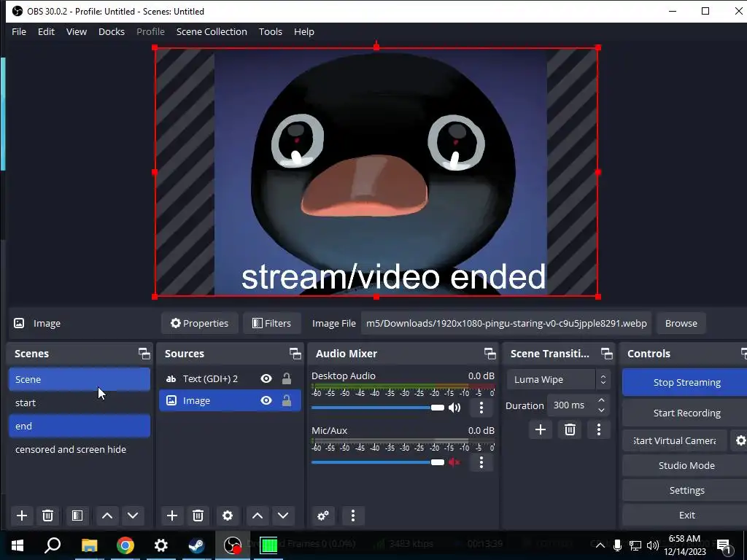Toggle lock on Text (GDI+) 2 source
The image size is (747, 560).
286,378
